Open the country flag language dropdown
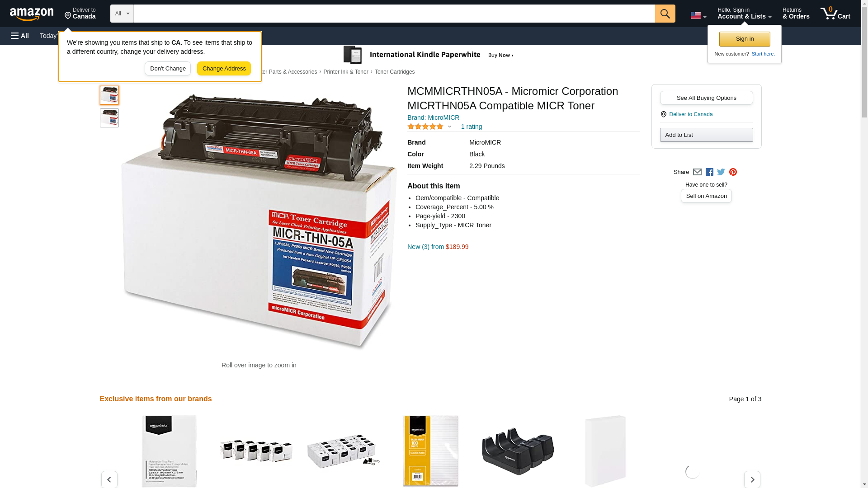 (698, 15)
